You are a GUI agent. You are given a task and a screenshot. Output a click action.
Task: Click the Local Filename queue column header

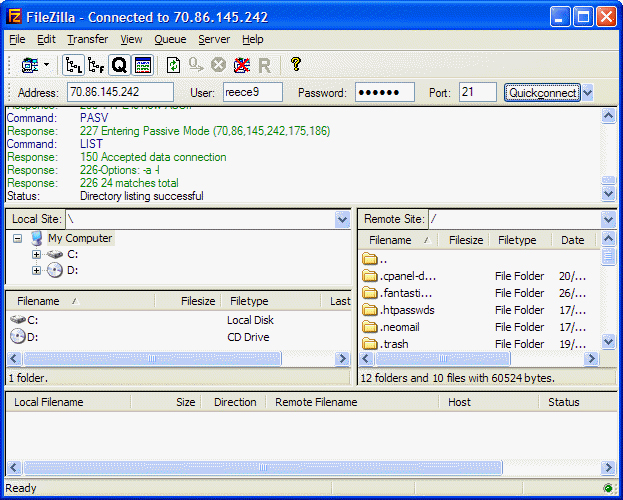[68, 402]
